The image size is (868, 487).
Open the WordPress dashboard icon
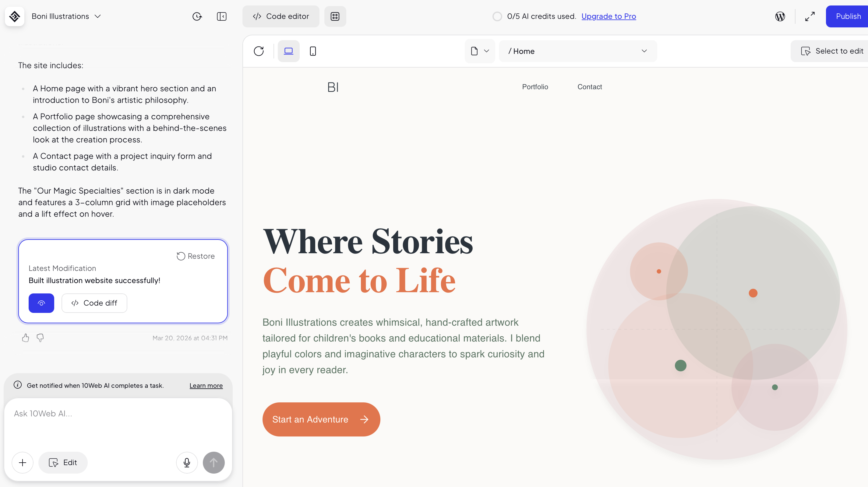click(x=780, y=16)
